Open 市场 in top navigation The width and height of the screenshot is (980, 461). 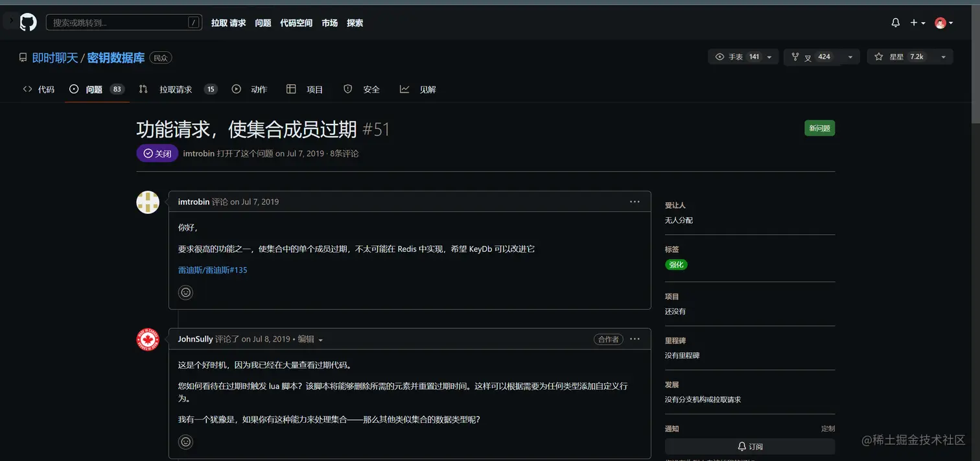pyautogui.click(x=330, y=23)
